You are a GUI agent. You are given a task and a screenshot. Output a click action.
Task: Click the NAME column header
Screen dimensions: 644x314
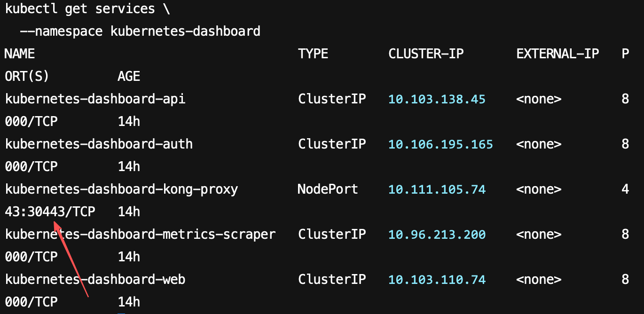click(x=20, y=54)
